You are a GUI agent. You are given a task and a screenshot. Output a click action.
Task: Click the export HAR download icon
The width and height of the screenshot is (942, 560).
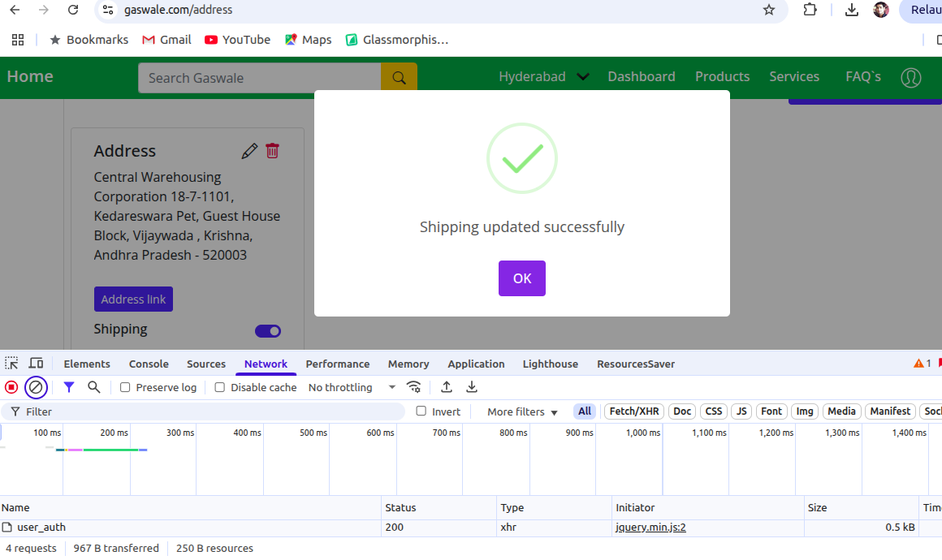[x=472, y=388]
